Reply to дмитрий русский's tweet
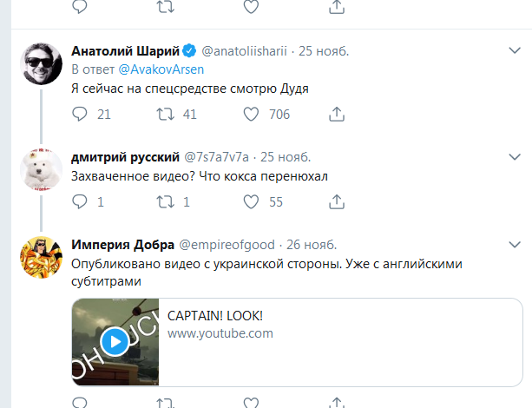The image size is (532, 408). coord(80,201)
